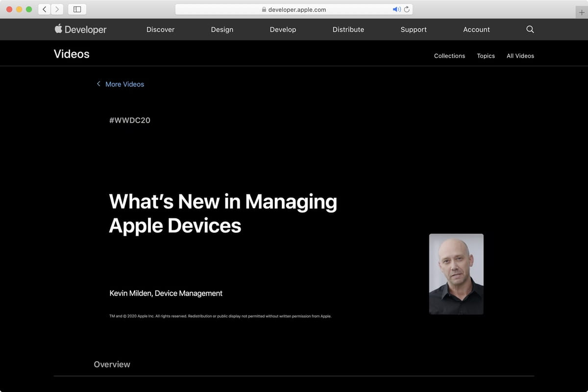Open the Support menu
Image resolution: width=588 pixels, height=392 pixels.
click(x=414, y=29)
